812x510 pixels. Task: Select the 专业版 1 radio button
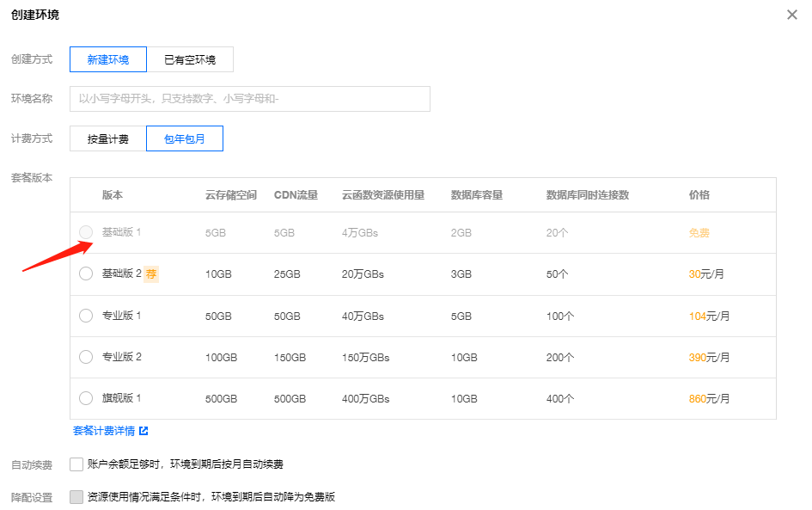click(x=86, y=316)
